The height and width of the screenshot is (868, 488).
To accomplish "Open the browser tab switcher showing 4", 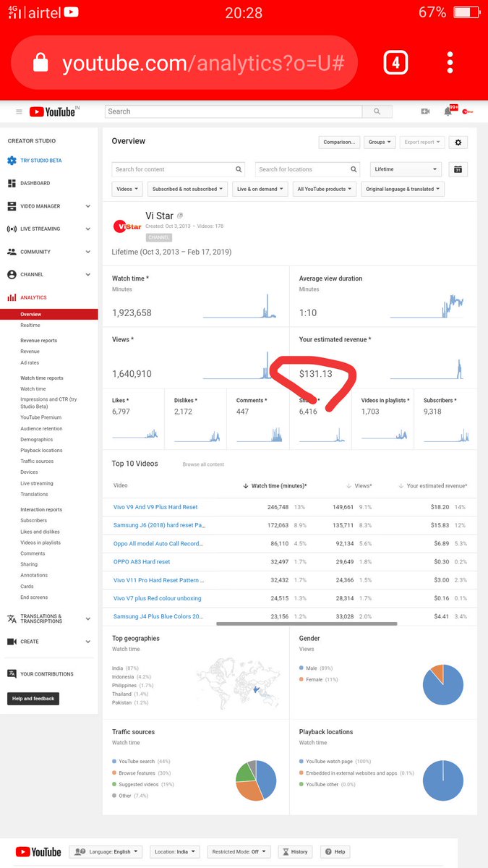I will point(395,62).
